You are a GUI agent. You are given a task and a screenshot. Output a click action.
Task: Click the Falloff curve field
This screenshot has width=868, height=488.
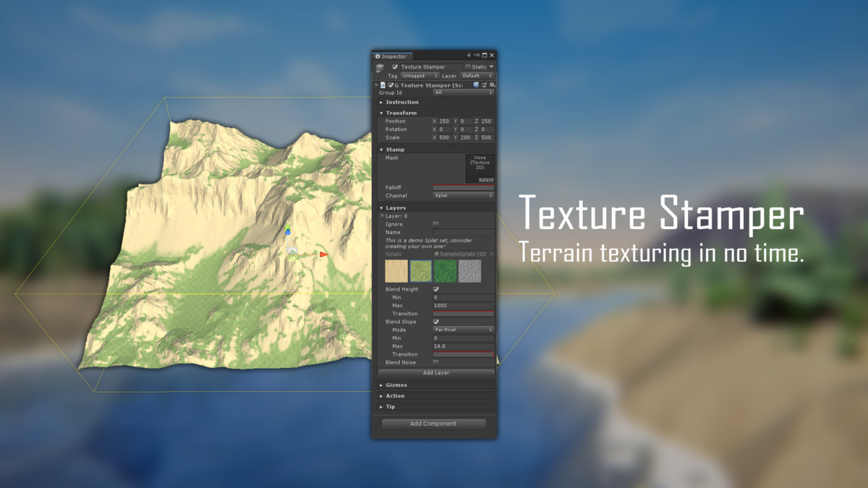pos(463,187)
